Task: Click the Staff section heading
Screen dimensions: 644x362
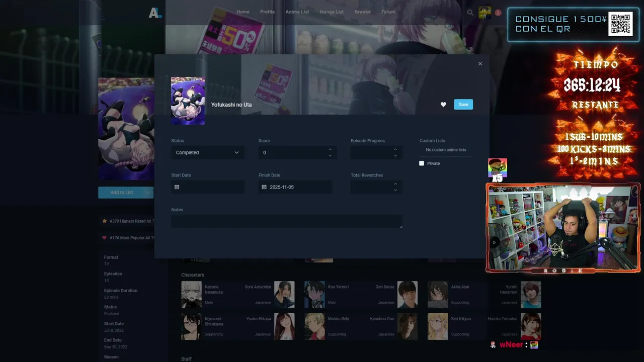Action: click(x=186, y=359)
